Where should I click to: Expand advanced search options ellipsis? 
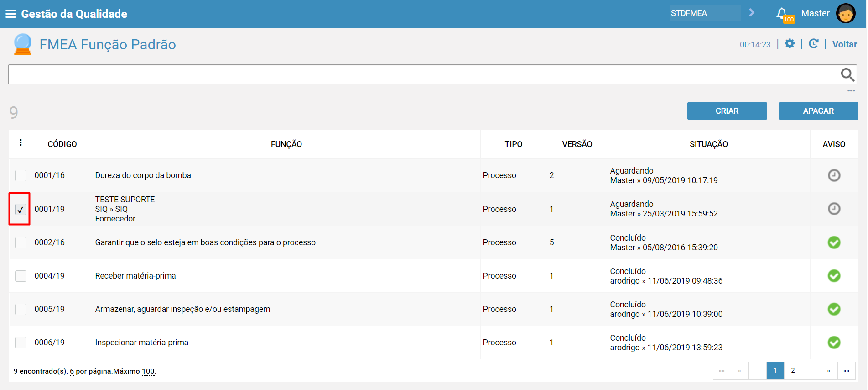(851, 90)
